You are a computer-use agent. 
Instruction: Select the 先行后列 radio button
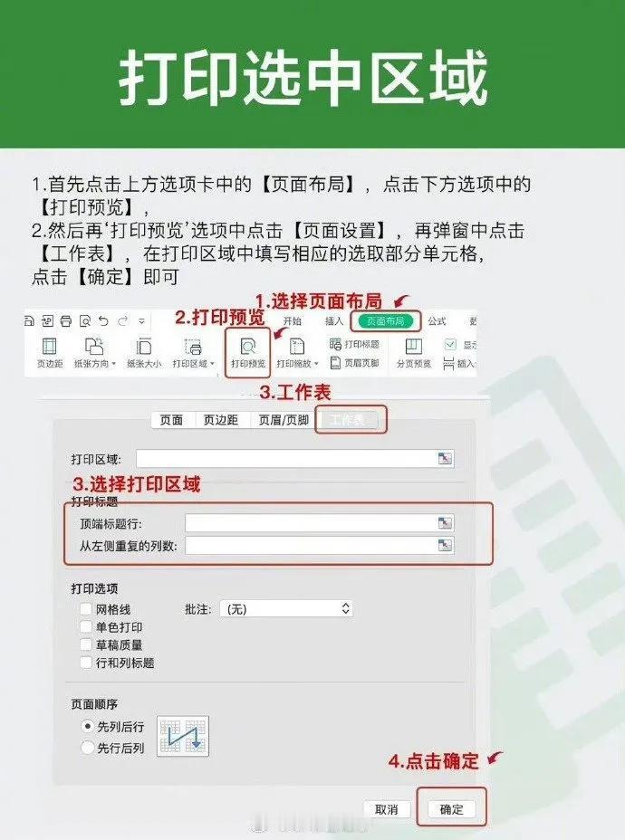(87, 748)
